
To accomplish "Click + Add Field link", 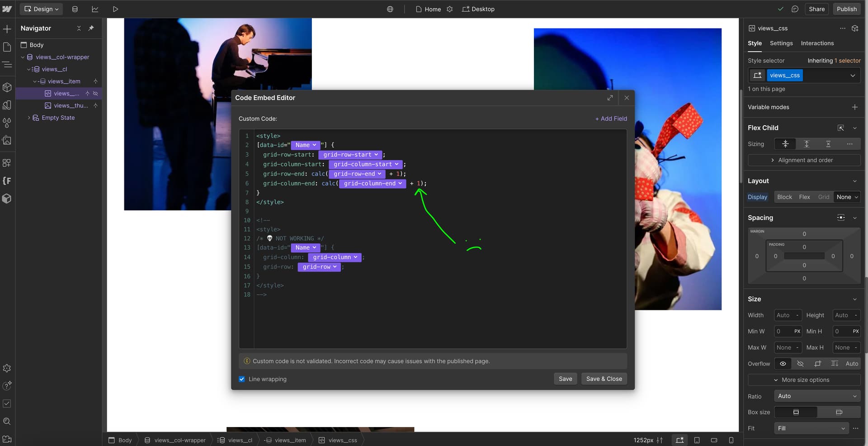I will tap(611, 119).
